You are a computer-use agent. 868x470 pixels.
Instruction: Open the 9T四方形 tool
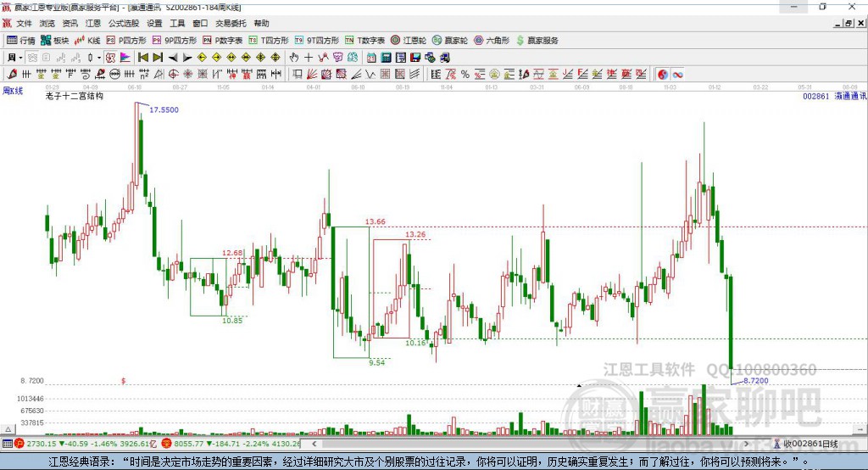pyautogui.click(x=317, y=41)
